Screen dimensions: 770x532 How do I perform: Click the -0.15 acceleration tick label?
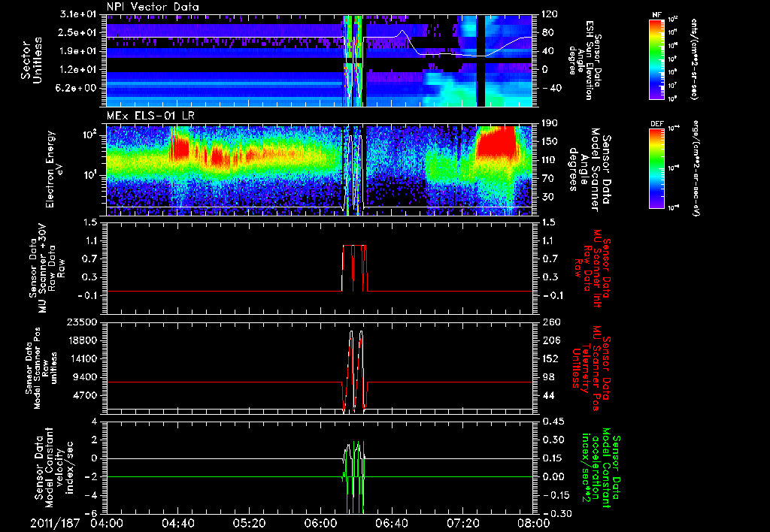(555, 495)
